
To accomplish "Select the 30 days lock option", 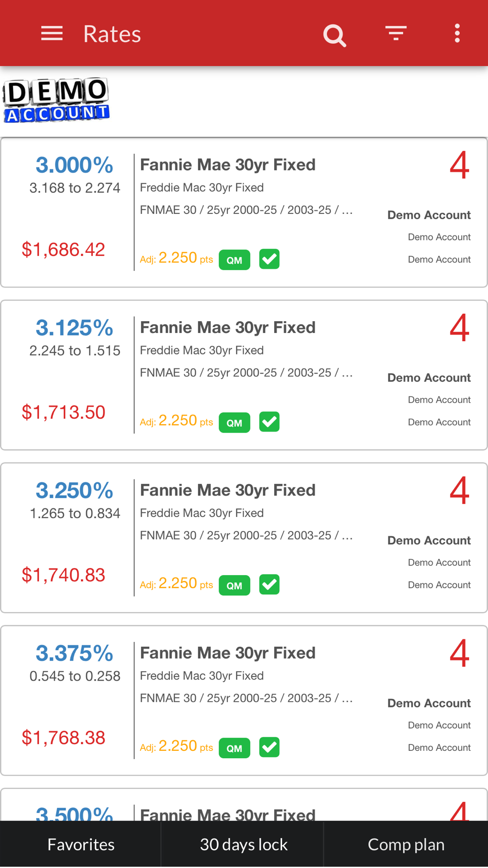I will tap(244, 844).
